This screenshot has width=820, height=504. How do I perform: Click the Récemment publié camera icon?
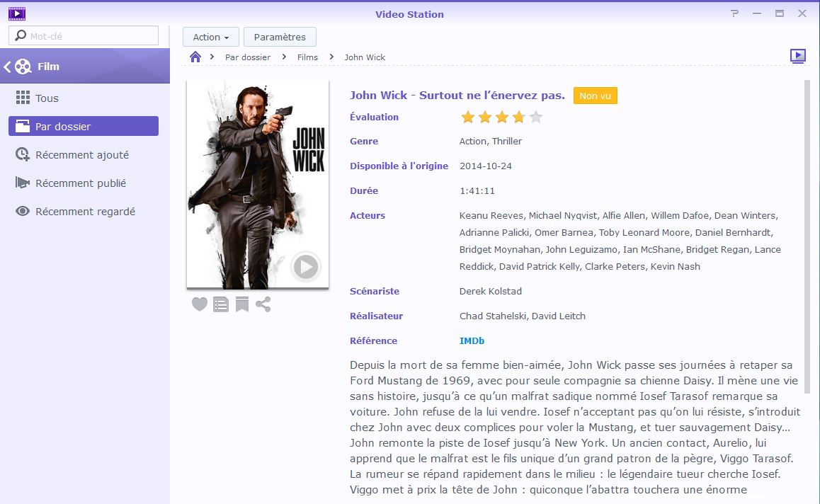23,183
